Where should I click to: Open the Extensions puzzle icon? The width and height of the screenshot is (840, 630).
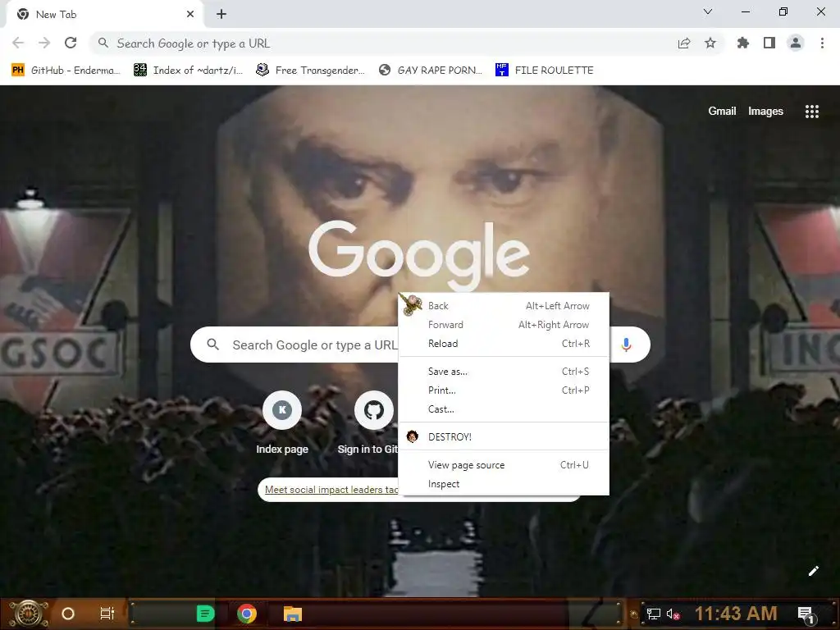point(743,43)
